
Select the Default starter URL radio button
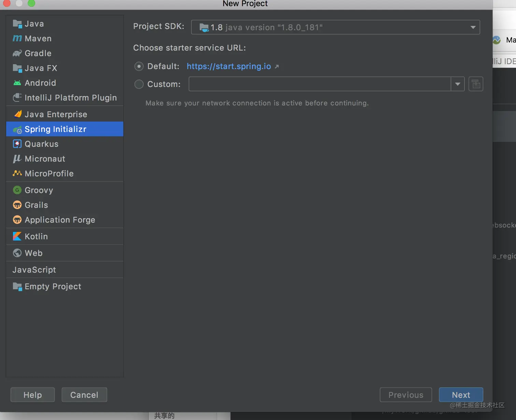(x=139, y=66)
